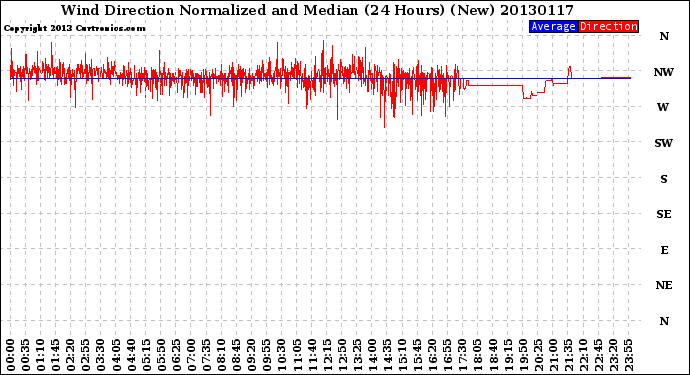The image size is (690, 375).
Task: Click the 19:15 time label
Action: pos(508,355)
